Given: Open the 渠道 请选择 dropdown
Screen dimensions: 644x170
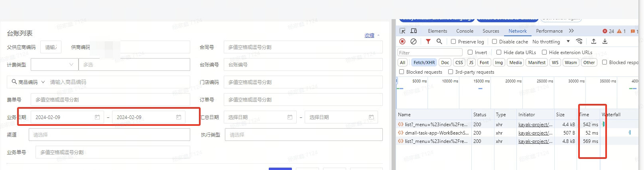Looking at the screenshot, I should 109,135.
